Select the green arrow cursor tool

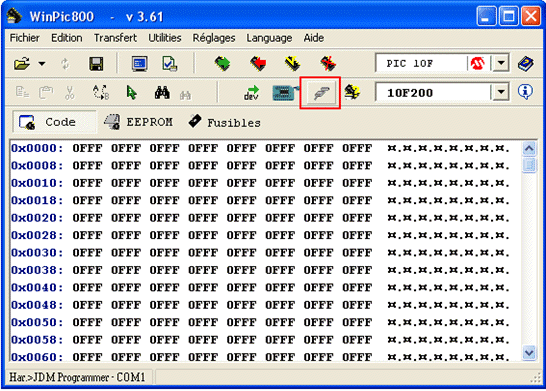click(x=131, y=93)
